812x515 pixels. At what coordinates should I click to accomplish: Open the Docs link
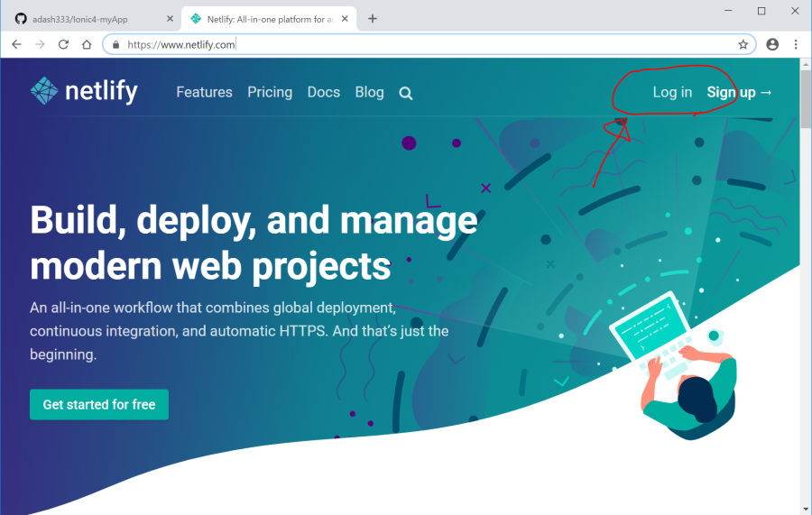(x=323, y=92)
